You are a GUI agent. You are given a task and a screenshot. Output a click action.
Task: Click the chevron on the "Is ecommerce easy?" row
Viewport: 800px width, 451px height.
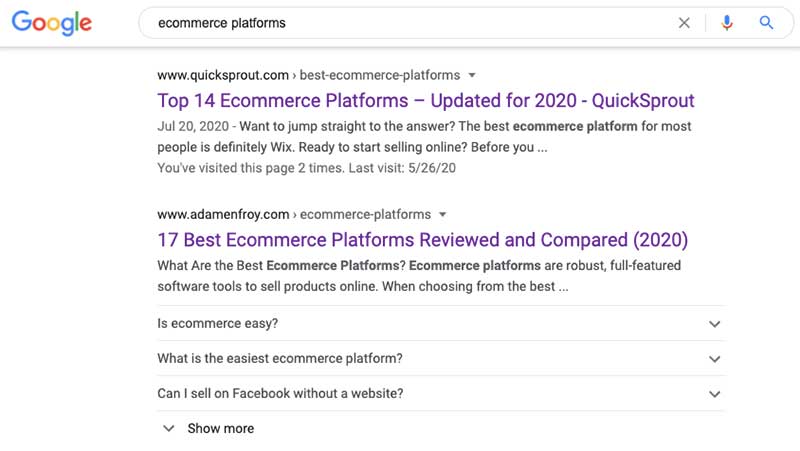[x=714, y=324]
